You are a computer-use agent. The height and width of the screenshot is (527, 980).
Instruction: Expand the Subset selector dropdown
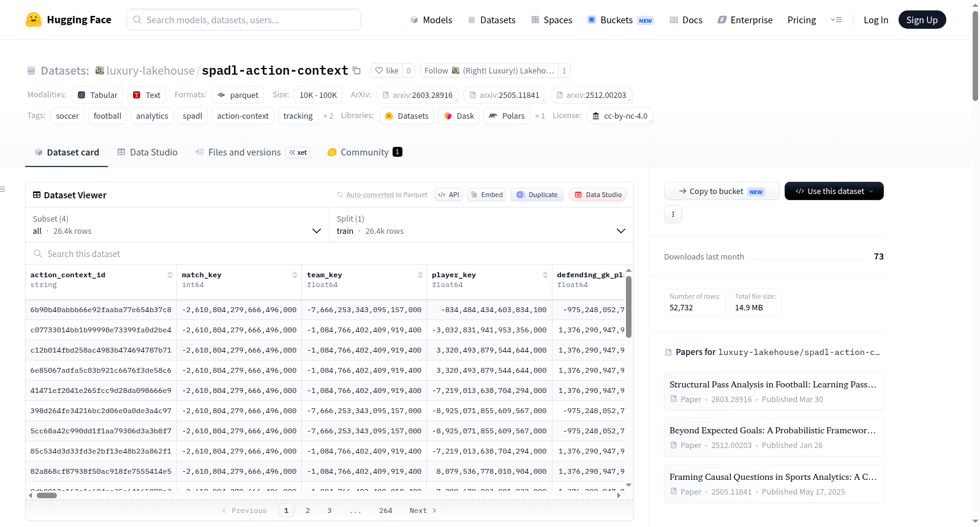click(177, 225)
